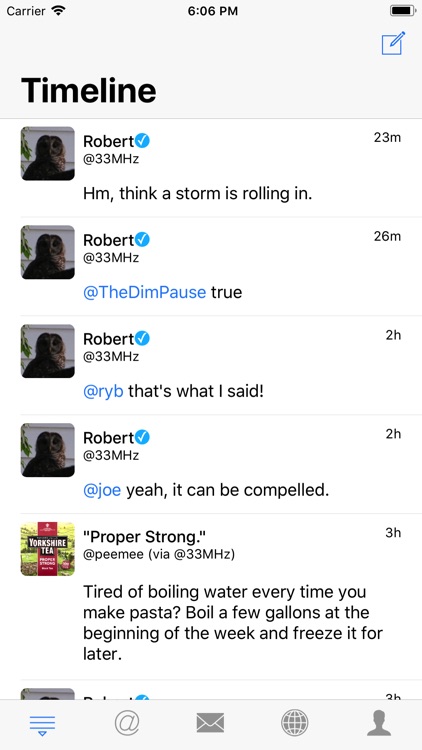Tap the 23m timestamp on first post
Screen dimensions: 422x750
coord(387,138)
